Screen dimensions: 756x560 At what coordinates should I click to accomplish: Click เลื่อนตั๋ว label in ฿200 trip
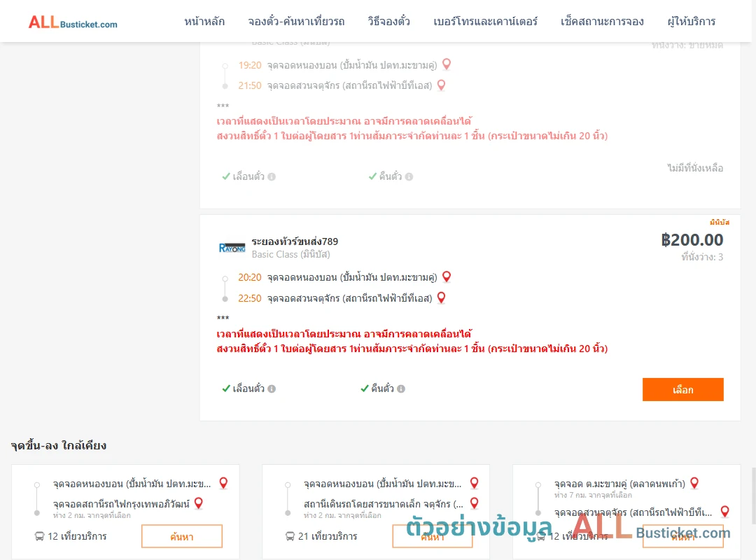[x=248, y=388]
